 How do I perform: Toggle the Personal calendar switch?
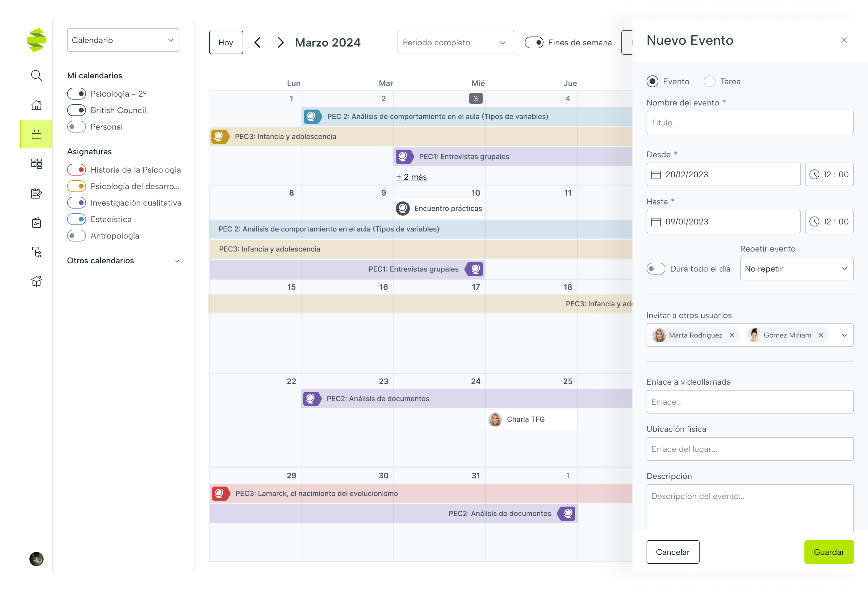coord(77,127)
